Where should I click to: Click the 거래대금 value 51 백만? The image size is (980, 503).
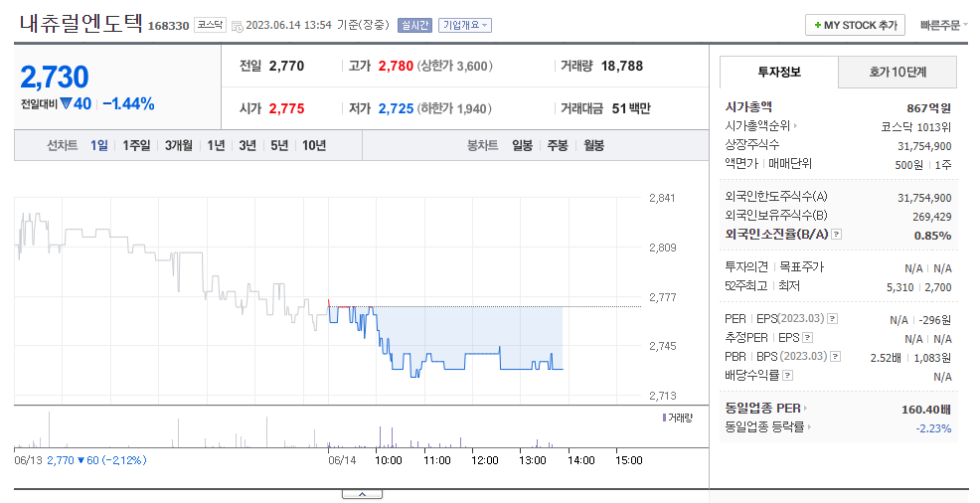[631, 108]
